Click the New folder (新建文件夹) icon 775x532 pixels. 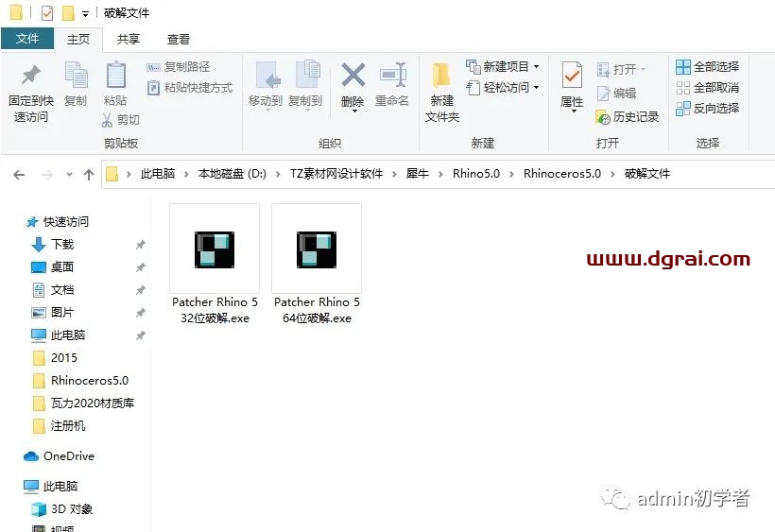point(441,75)
